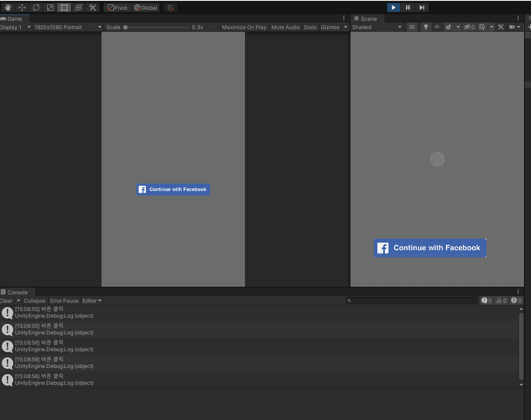Select the Transform tool
This screenshot has height=420, width=531.
[x=79, y=7]
